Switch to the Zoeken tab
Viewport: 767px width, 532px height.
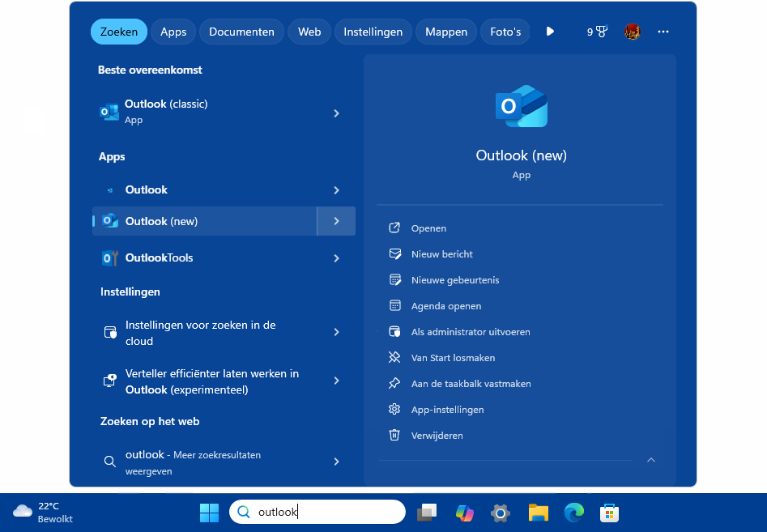click(119, 32)
